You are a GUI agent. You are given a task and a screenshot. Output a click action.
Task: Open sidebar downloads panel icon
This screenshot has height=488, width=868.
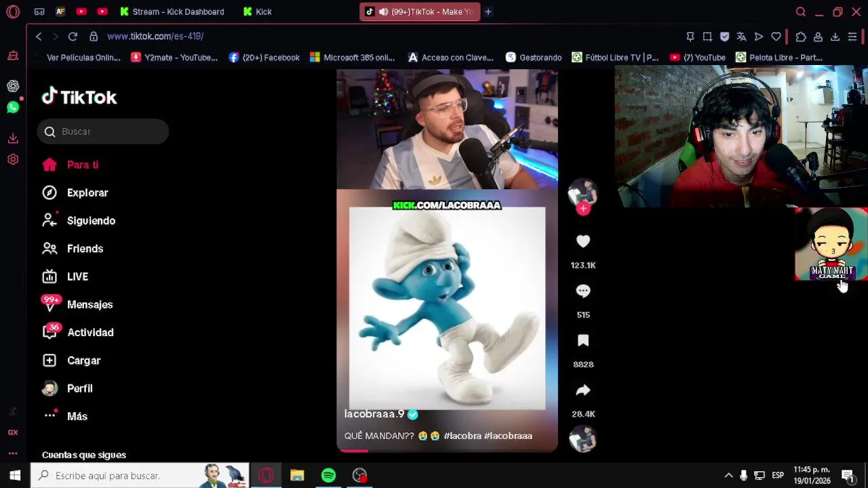click(x=13, y=138)
